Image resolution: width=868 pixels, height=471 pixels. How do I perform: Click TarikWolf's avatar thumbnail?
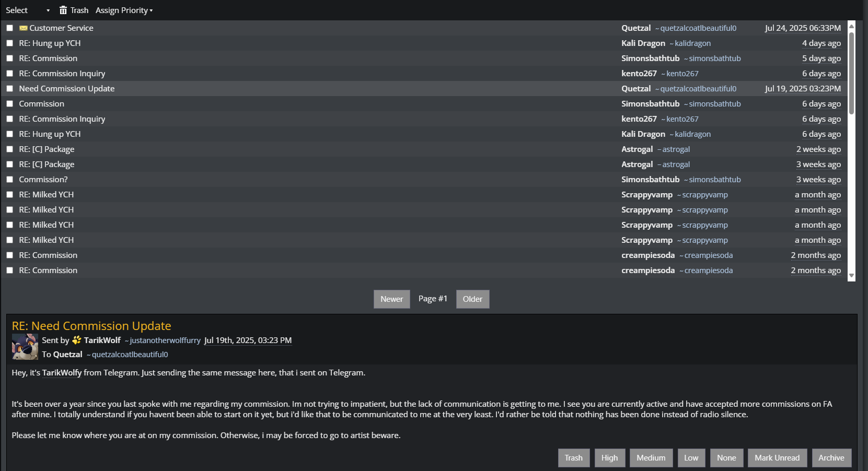point(25,347)
